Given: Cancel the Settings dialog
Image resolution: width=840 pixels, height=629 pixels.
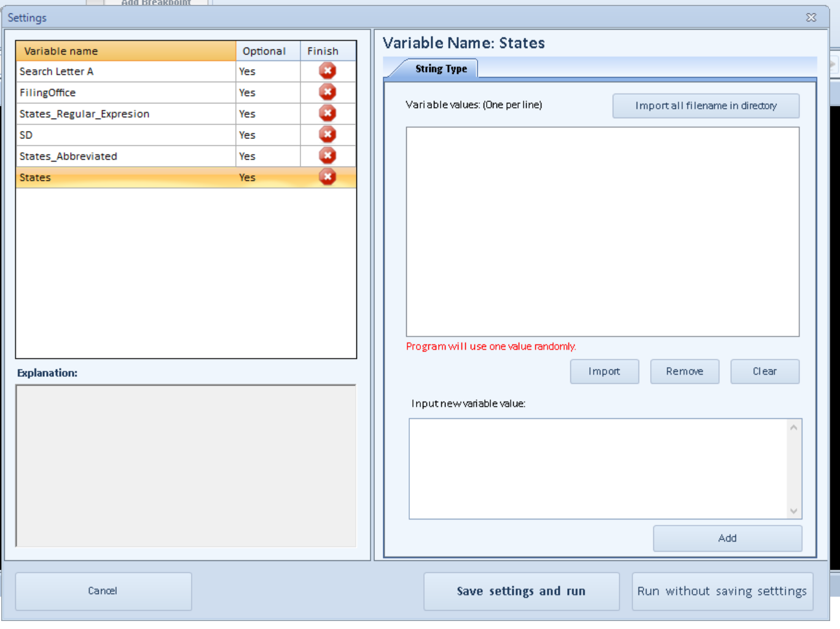Looking at the screenshot, I should point(103,591).
